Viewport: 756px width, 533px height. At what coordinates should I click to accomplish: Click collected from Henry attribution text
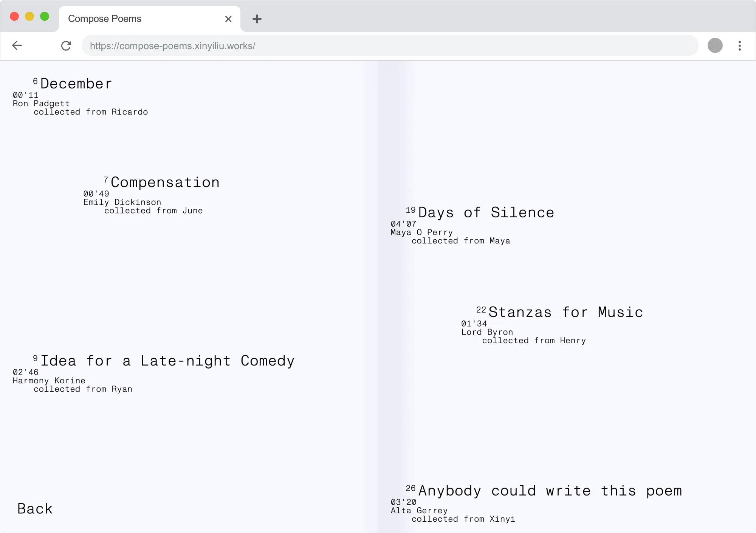534,340
